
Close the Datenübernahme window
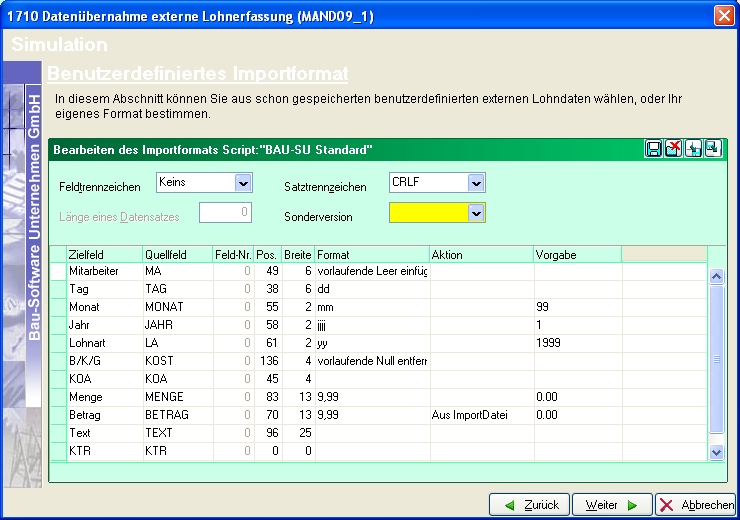tap(724, 15)
